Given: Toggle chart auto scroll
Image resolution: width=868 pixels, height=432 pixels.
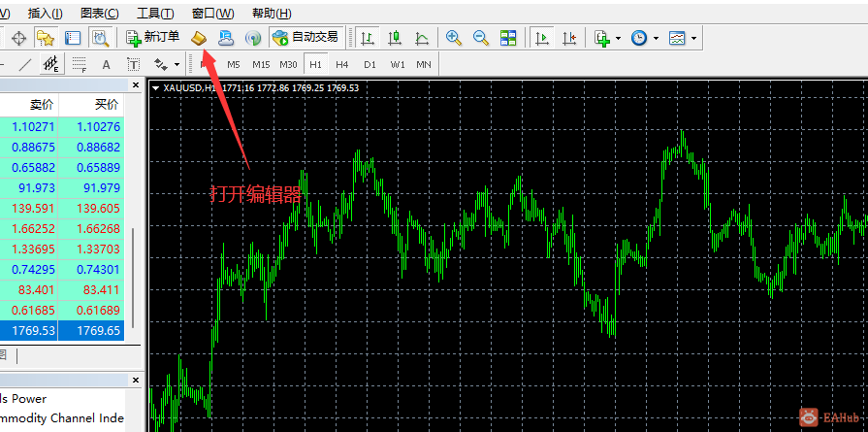Looking at the screenshot, I should click(542, 38).
